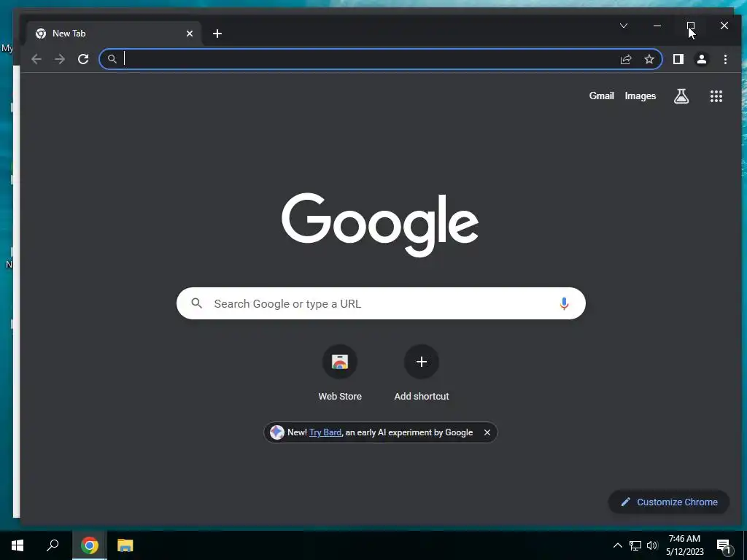Show hidden system tray icons
Screen dimensions: 747x560
tap(617, 545)
